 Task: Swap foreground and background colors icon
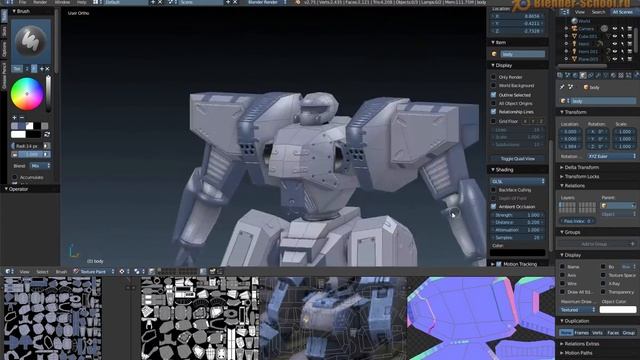click(47, 134)
